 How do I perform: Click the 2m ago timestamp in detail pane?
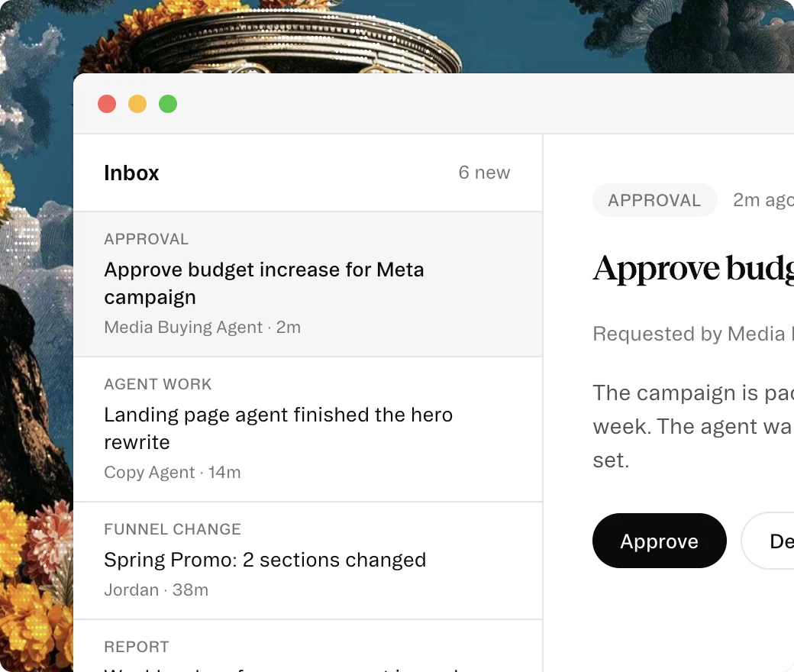(x=763, y=200)
